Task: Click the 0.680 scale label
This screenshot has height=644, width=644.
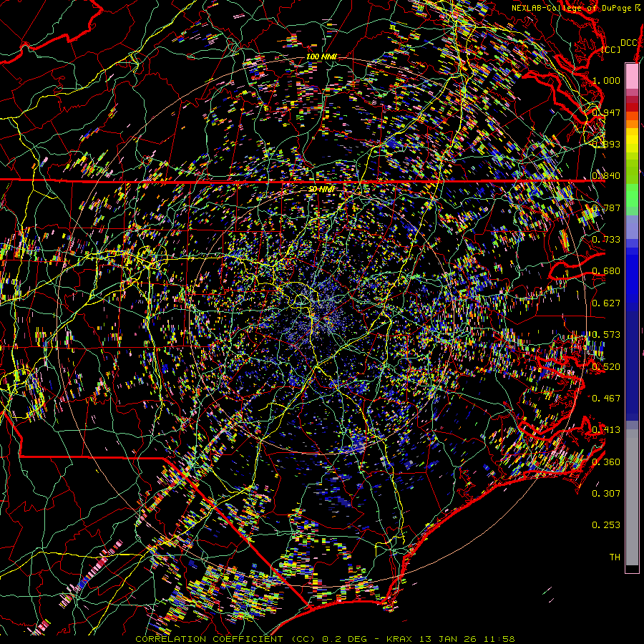Action: [x=606, y=271]
